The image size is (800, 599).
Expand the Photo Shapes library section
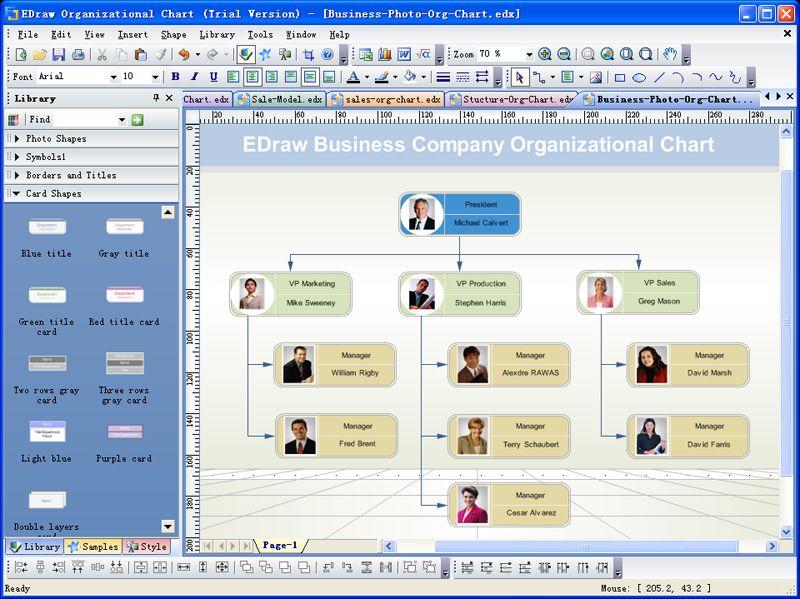pos(92,139)
